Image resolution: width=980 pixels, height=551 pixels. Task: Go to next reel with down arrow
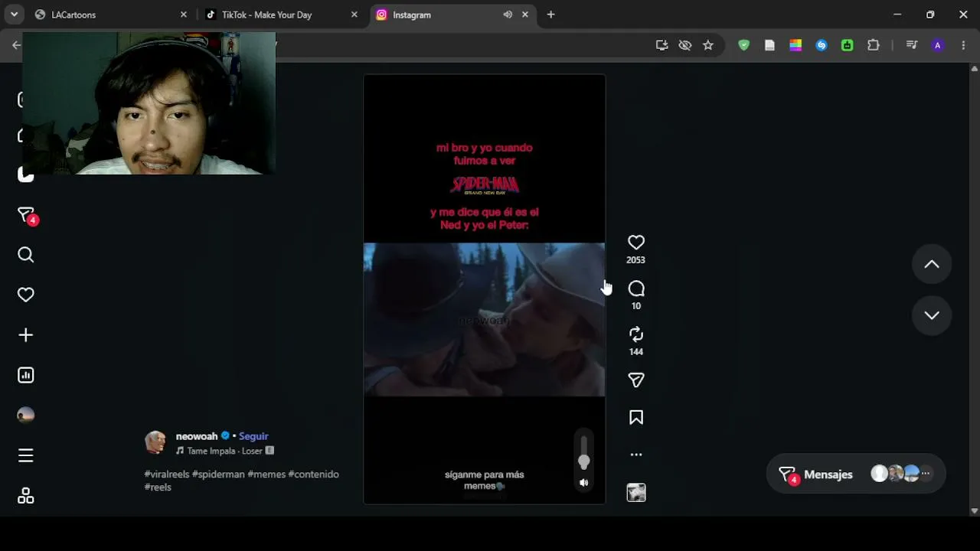pyautogui.click(x=932, y=315)
